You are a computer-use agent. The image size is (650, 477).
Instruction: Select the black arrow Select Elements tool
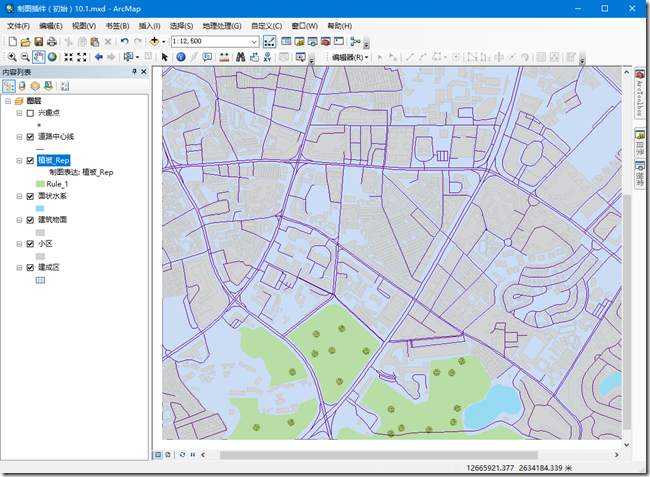pyautogui.click(x=166, y=57)
